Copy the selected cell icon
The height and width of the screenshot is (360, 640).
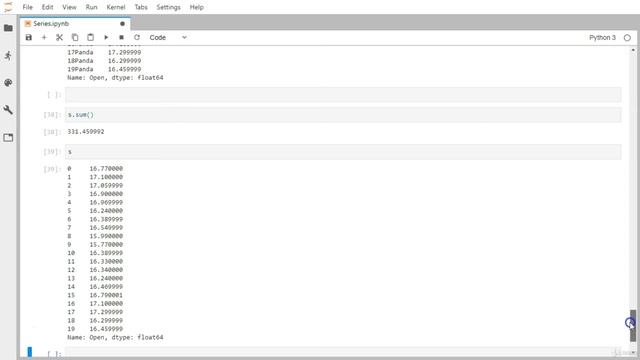tap(75, 38)
